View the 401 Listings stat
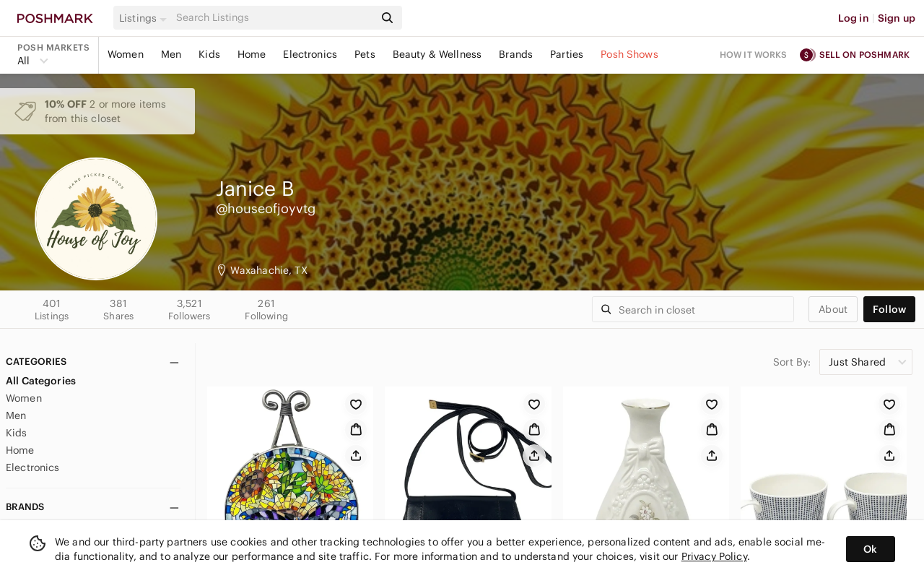Image resolution: width=924 pixels, height=578 pixels. tap(52, 309)
